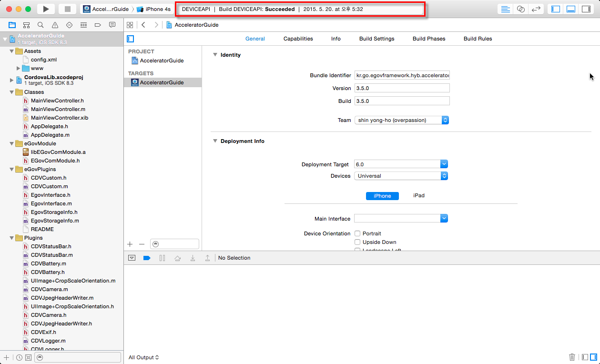Check the Upside Down orientation box
The image size is (600, 364).
pos(357,242)
